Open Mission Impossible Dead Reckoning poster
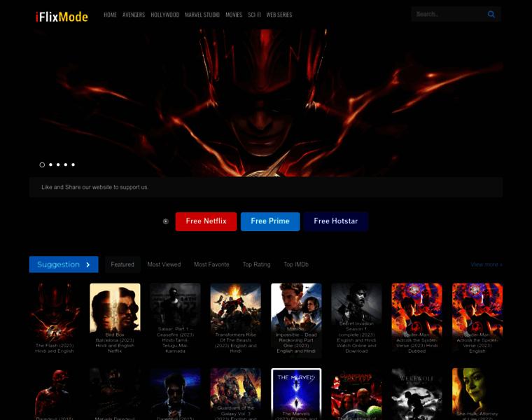 (x=296, y=319)
